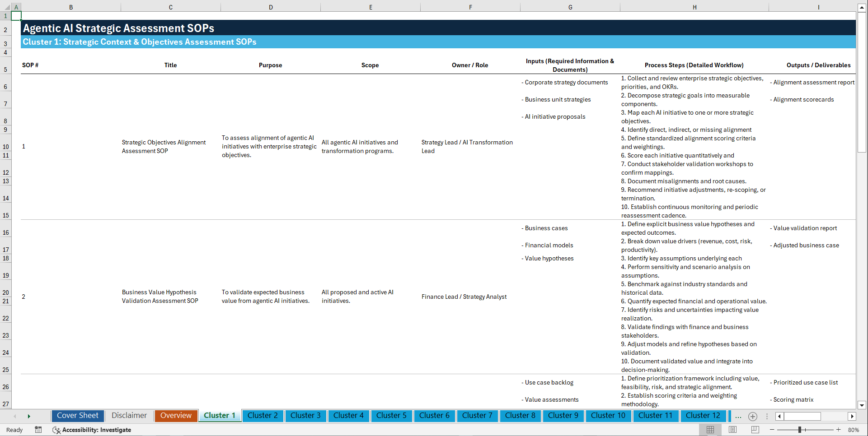Start macro recording from status bar
Viewport: 868px width, 436px height.
[x=38, y=430]
